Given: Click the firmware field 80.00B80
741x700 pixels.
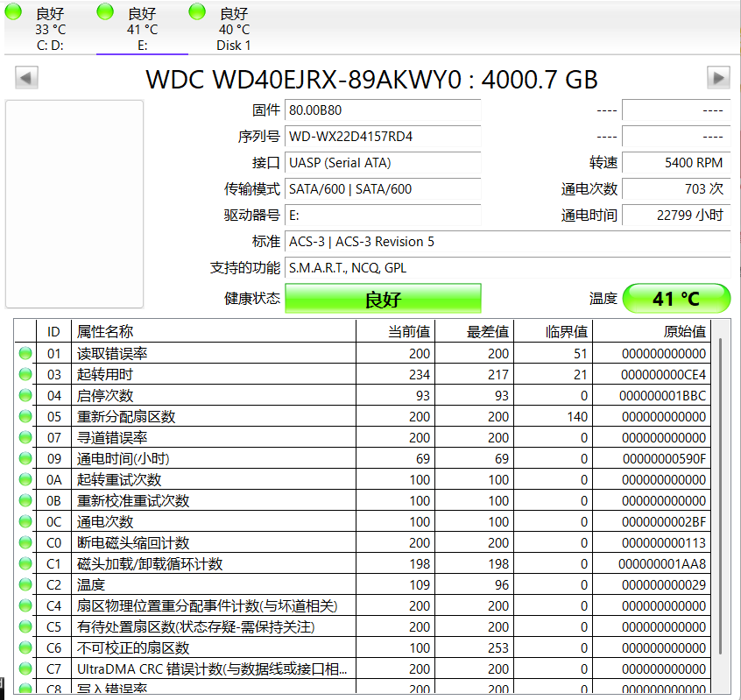Looking at the screenshot, I should [x=383, y=110].
